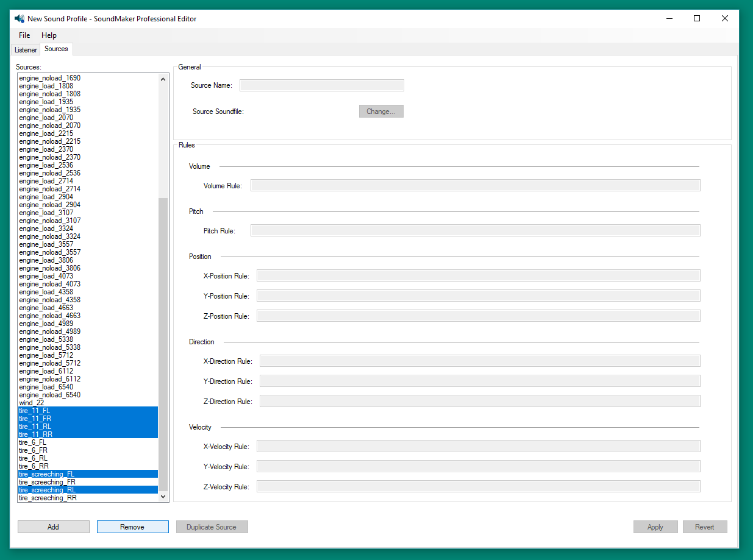Click the Revert button
The width and height of the screenshot is (753, 560).
[705, 527]
